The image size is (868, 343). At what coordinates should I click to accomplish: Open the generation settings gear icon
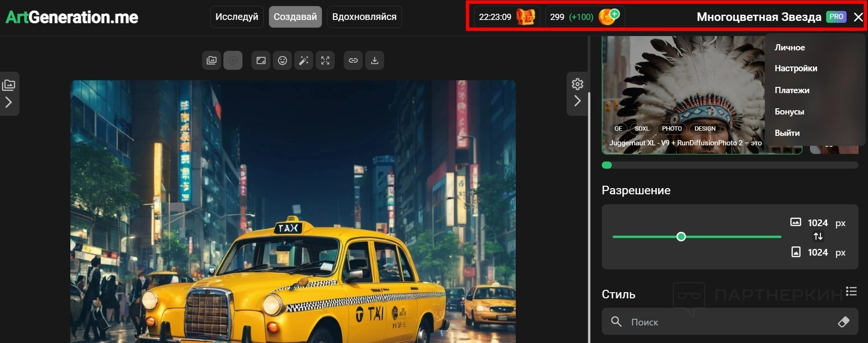pyautogui.click(x=578, y=84)
